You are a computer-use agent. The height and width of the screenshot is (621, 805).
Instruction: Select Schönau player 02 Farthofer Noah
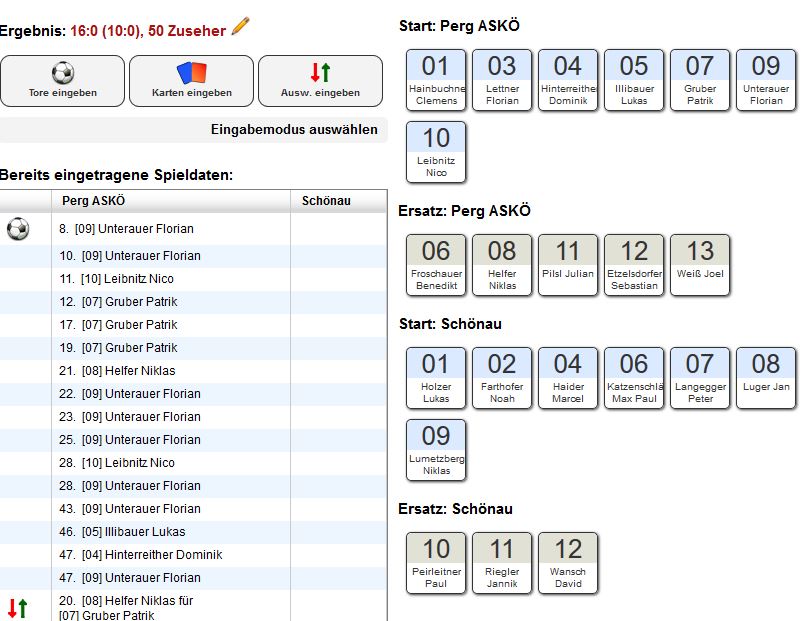502,378
